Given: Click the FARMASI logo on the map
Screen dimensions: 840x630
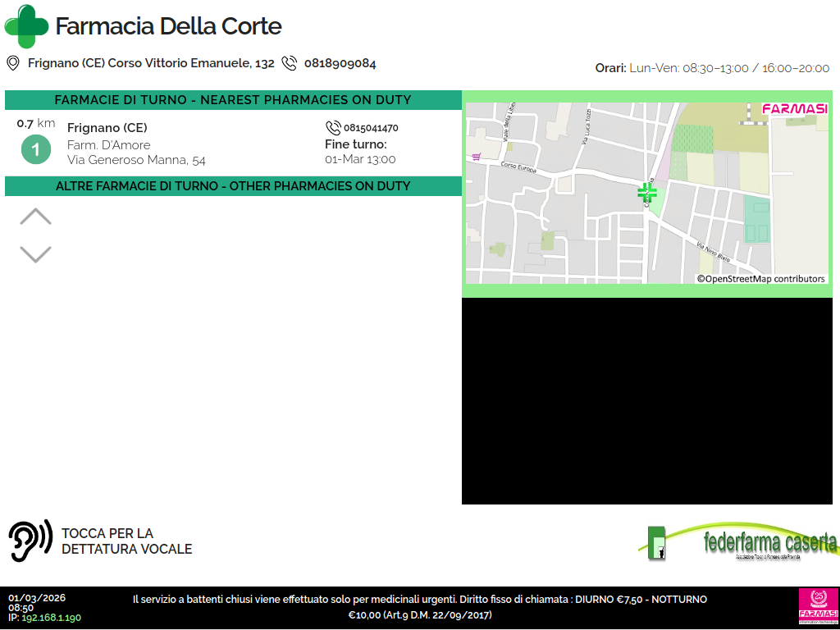Looking at the screenshot, I should (x=794, y=108).
